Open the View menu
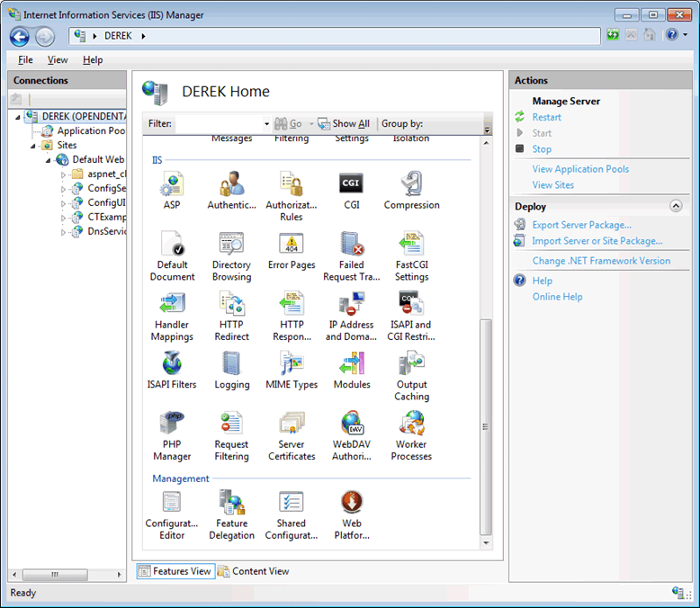700x608 pixels. coord(58,60)
